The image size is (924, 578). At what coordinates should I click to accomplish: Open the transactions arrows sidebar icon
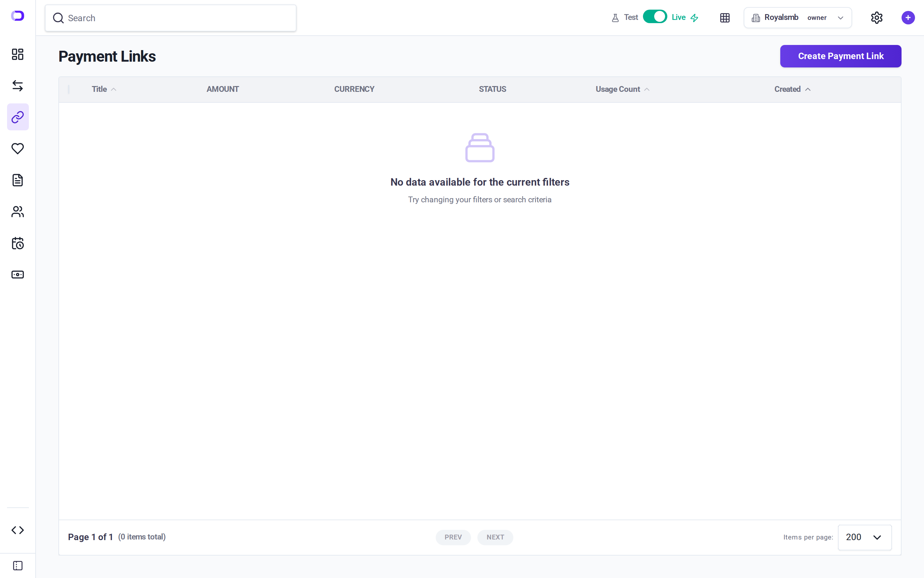coord(18,86)
